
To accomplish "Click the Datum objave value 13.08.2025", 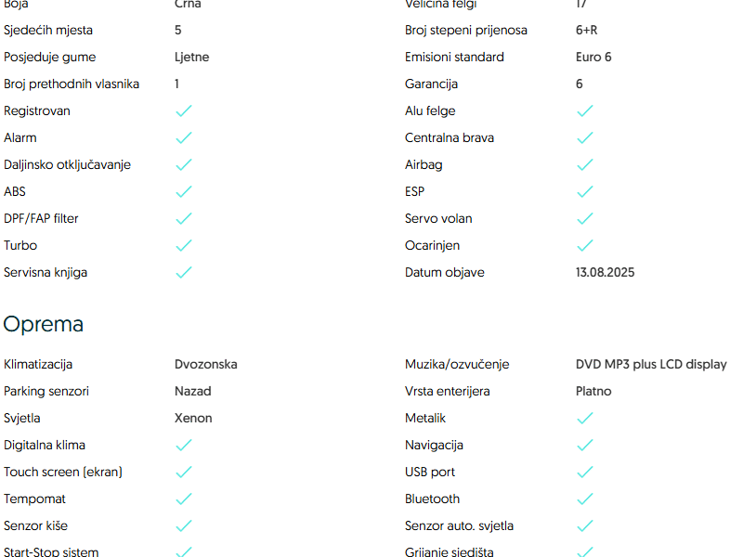I will 605,273.
